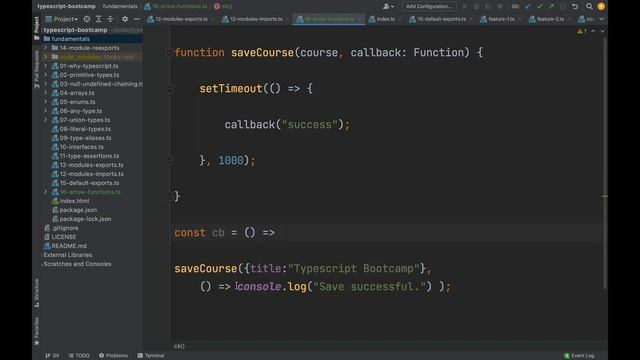Click Git Commit checkmark icon
Image resolution: width=640 pixels, height=360 pixels.
[x=540, y=7]
